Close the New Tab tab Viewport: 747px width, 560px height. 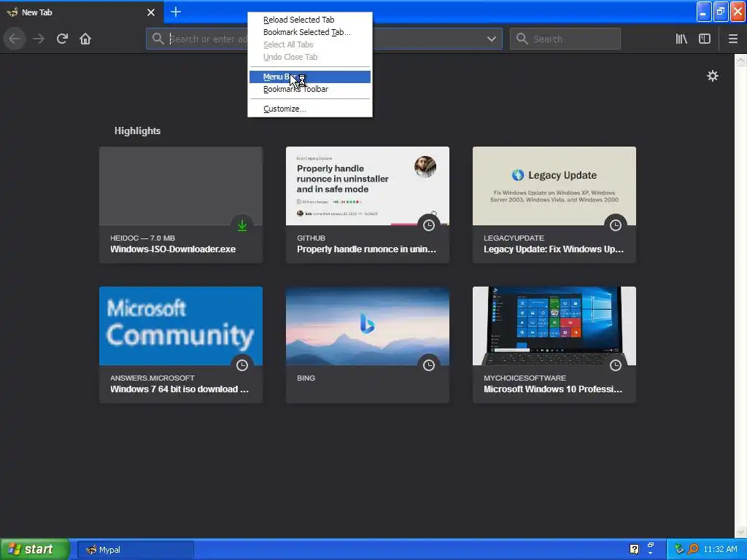(x=151, y=12)
